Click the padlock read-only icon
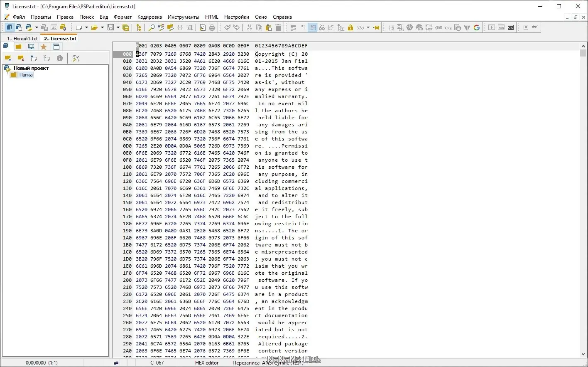Screen dimensions: 588x367 (x=350, y=27)
